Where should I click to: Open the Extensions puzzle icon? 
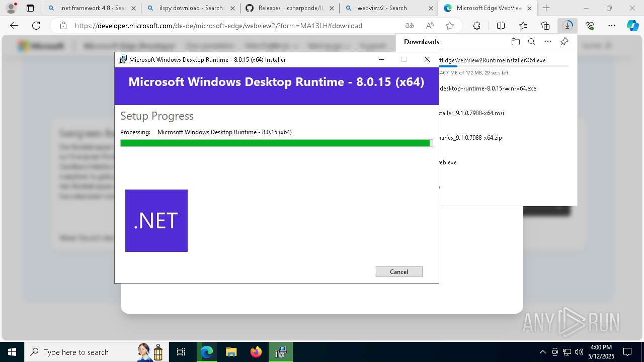coord(476,26)
